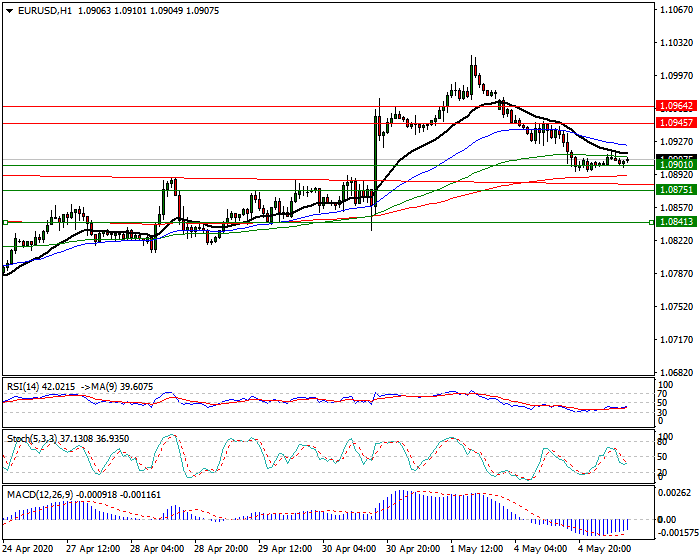This screenshot has height=560, width=700.
Task: Click the right handle of the 1.08413 line
Action: tap(651, 222)
